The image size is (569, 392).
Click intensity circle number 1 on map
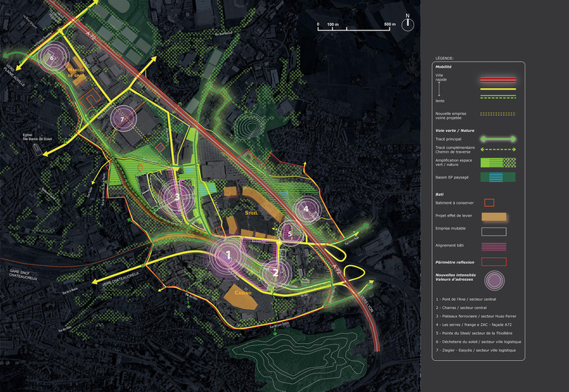[229, 254]
